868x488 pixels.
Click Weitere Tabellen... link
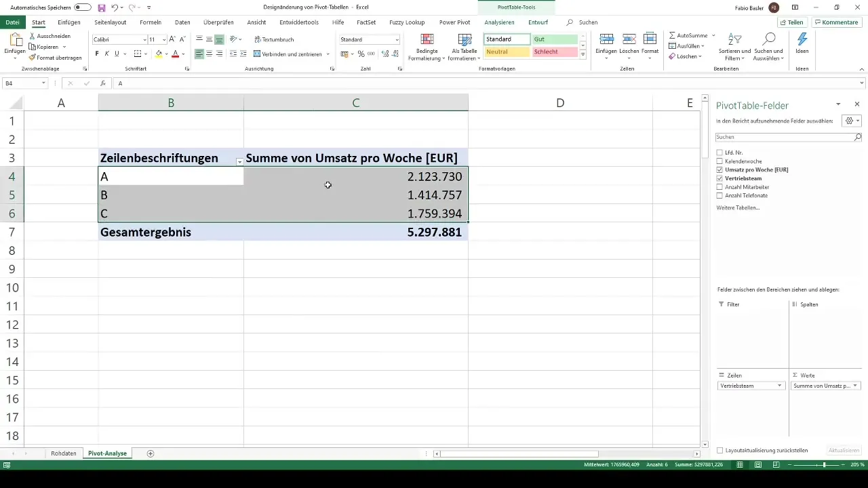[x=738, y=207]
